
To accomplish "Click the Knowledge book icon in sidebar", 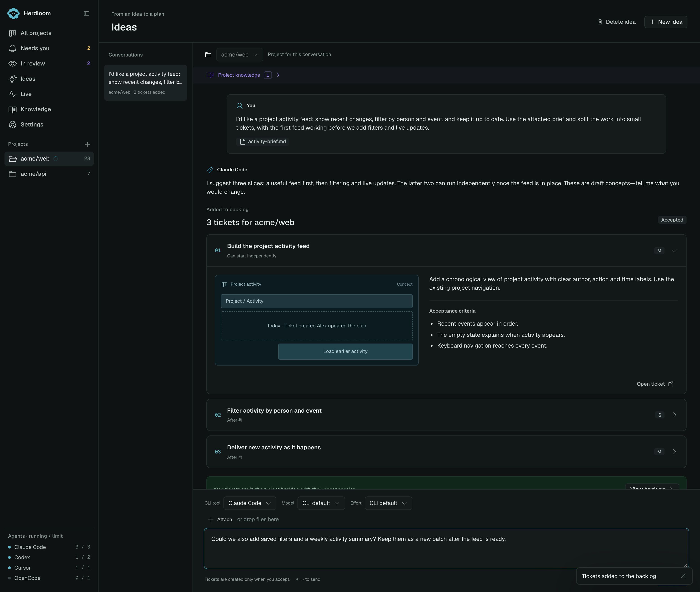I will pos(12,109).
